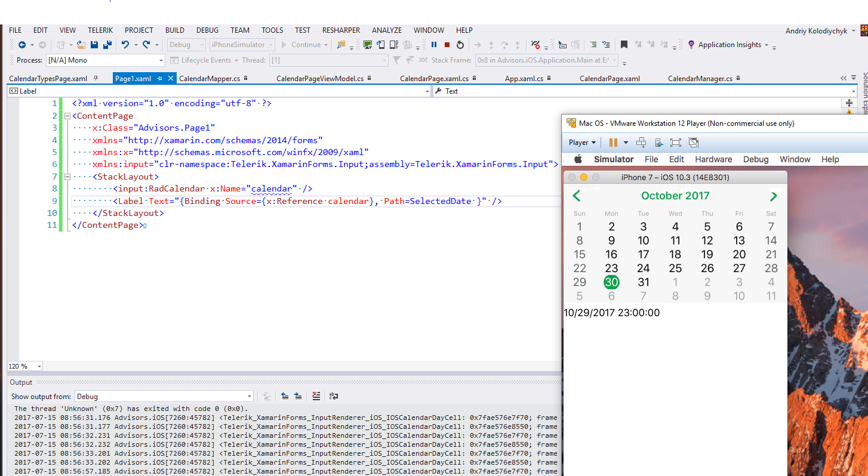Open the Show output from dropdown
868x476 pixels.
(x=250, y=397)
